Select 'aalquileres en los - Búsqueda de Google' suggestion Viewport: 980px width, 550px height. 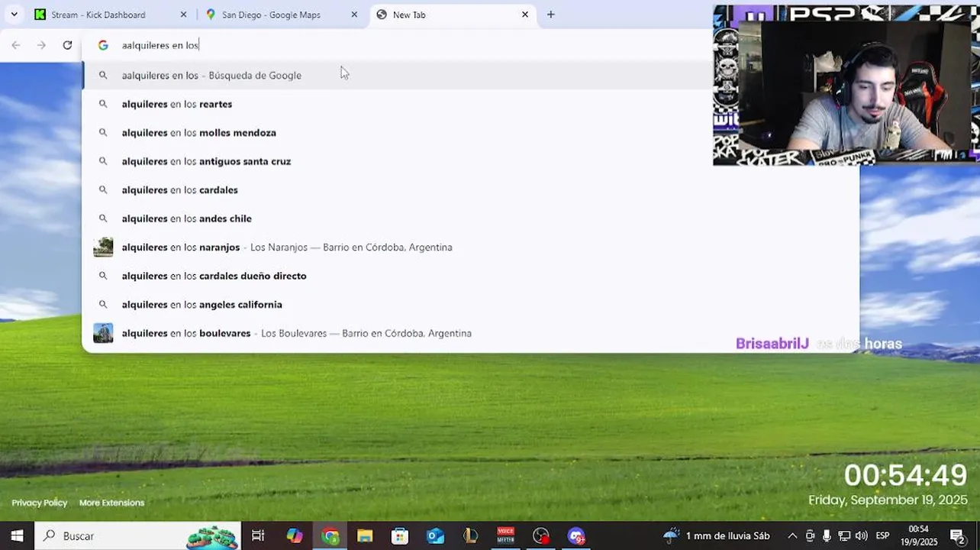tap(397, 75)
